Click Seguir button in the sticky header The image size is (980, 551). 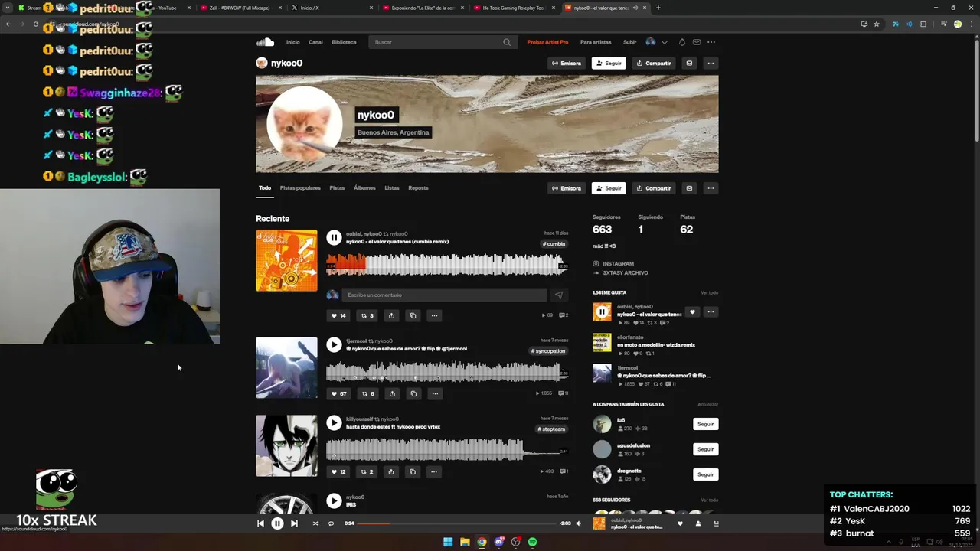pos(609,64)
